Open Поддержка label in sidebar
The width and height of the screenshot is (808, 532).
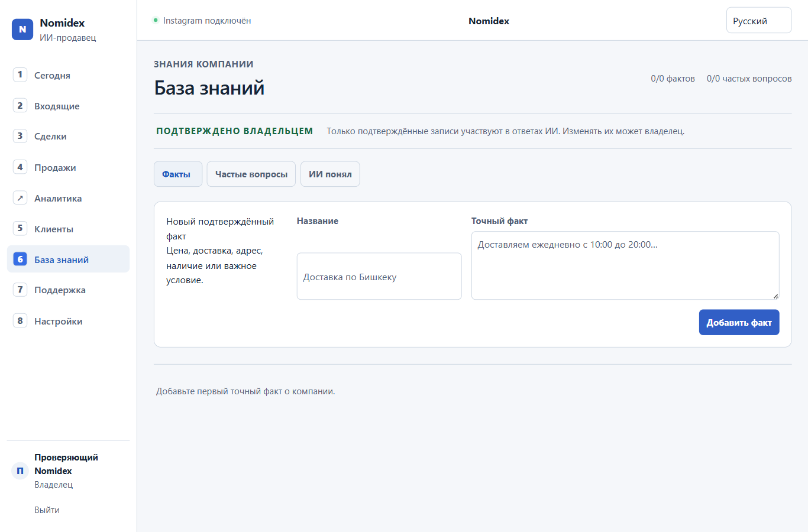click(x=60, y=290)
